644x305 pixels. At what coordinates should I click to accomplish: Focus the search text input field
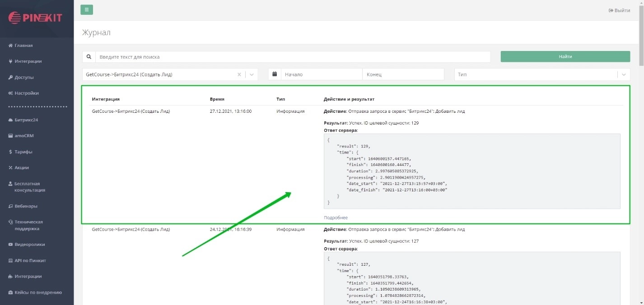point(293,57)
